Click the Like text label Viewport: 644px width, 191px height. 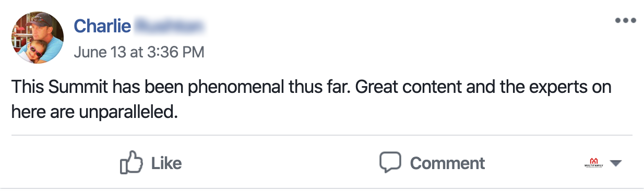point(166,163)
